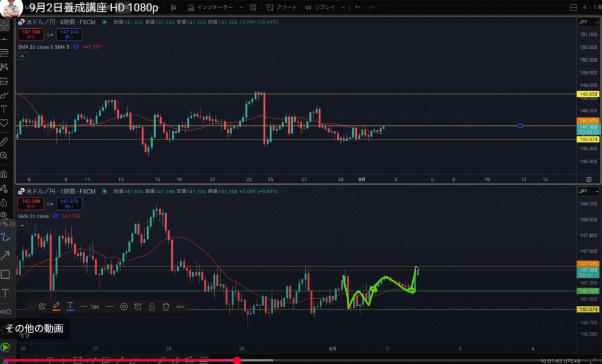Click the 148.658 yellow price label
The image size is (602, 364).
[x=588, y=94]
